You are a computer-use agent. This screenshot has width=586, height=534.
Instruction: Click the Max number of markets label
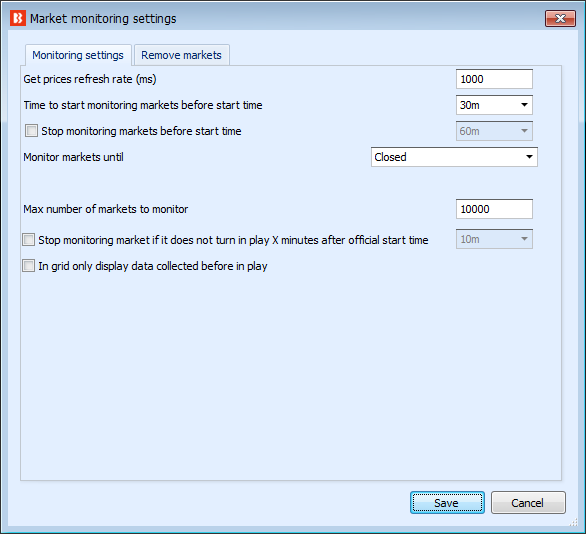(x=105, y=209)
